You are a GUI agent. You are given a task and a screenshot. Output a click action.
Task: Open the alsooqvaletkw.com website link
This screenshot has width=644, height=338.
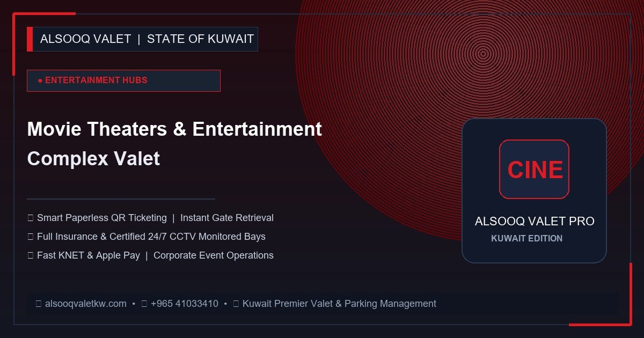[x=86, y=304]
